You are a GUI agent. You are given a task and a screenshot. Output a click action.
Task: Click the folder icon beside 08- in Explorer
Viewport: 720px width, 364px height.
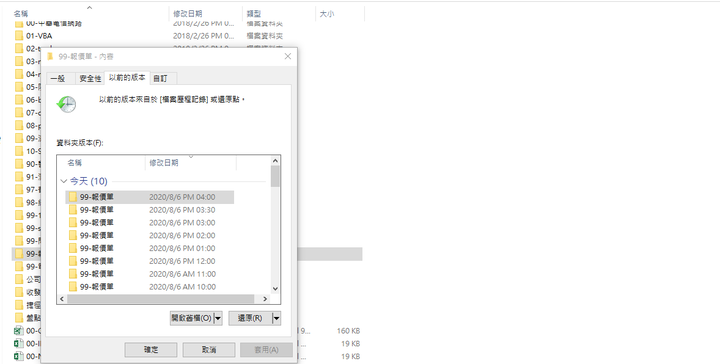pos(19,126)
